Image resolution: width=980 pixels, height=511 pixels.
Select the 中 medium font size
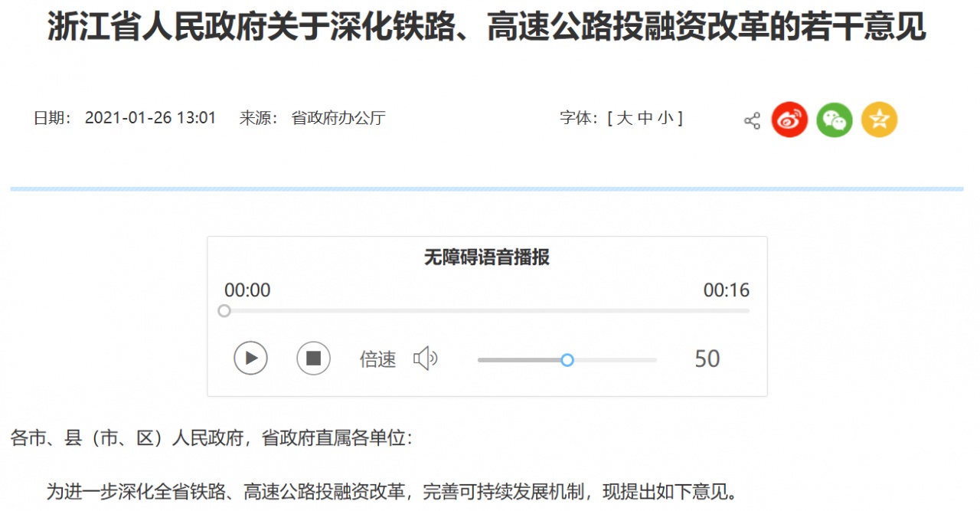coord(644,118)
